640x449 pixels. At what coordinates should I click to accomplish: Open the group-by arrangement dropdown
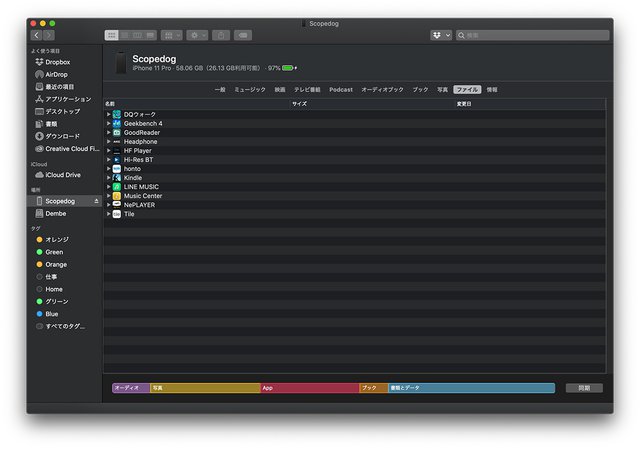click(x=171, y=36)
